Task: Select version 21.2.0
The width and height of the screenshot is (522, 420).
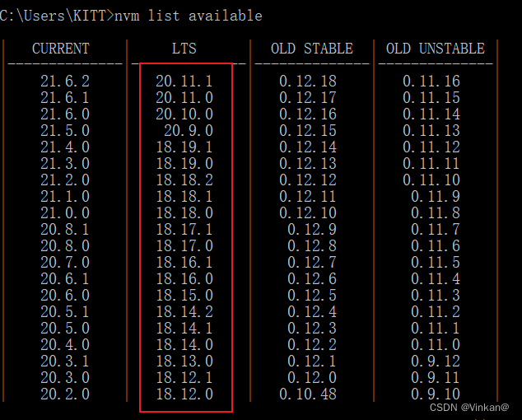Action: (65, 180)
